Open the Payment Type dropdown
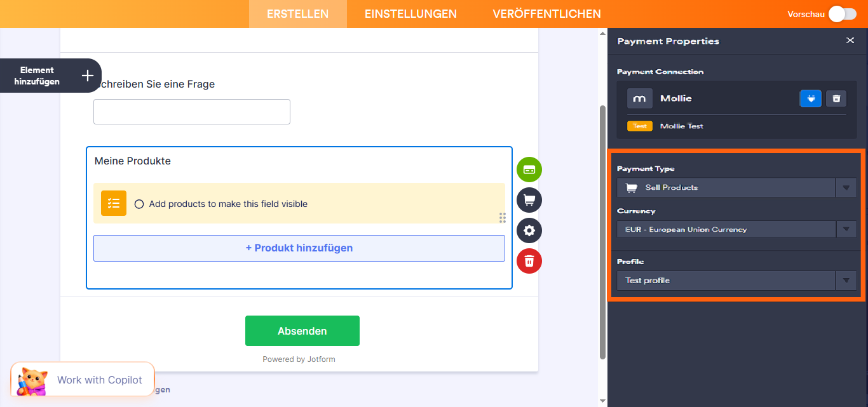Image resolution: width=868 pixels, height=407 pixels. point(846,187)
